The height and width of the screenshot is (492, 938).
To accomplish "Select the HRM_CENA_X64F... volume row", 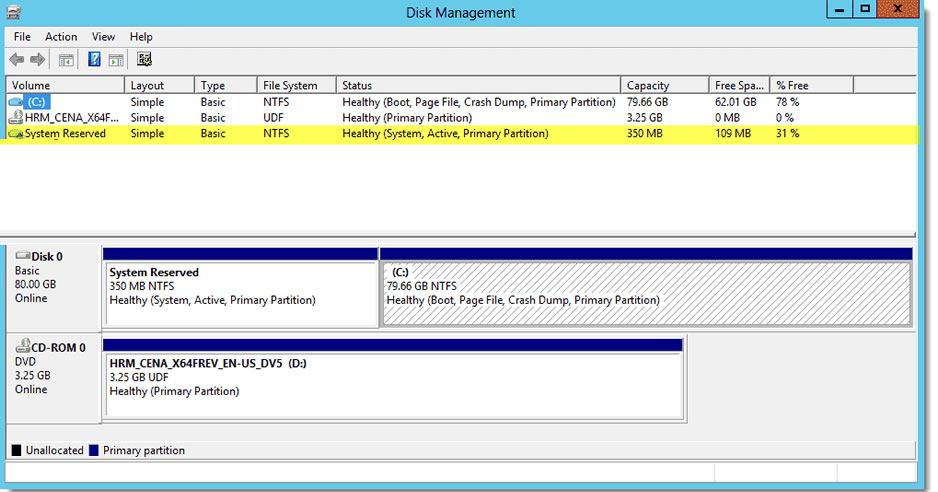I will point(461,117).
